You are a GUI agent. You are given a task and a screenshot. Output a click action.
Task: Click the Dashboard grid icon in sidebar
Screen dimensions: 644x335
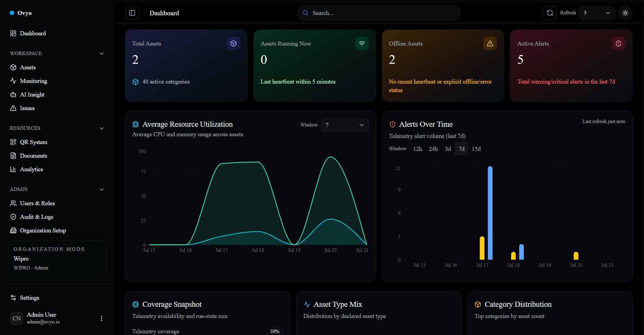(x=13, y=33)
